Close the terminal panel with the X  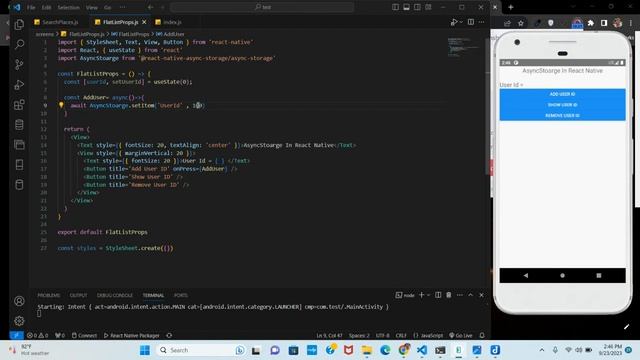tap(481, 295)
